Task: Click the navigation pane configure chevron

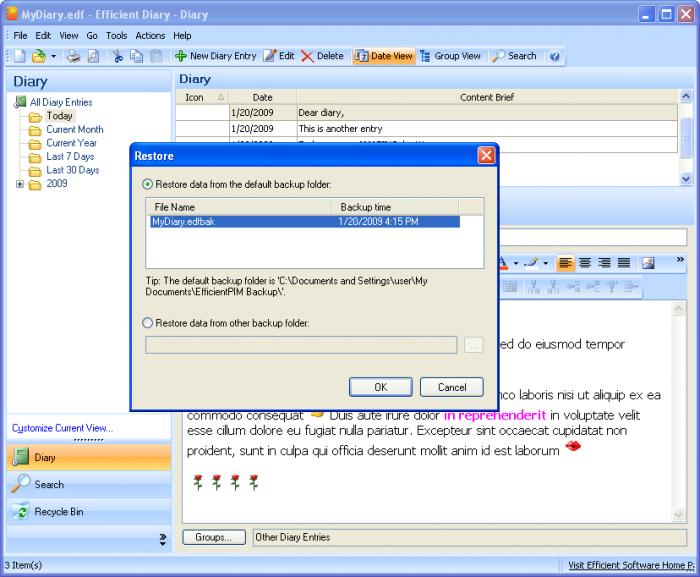Action: point(163,539)
